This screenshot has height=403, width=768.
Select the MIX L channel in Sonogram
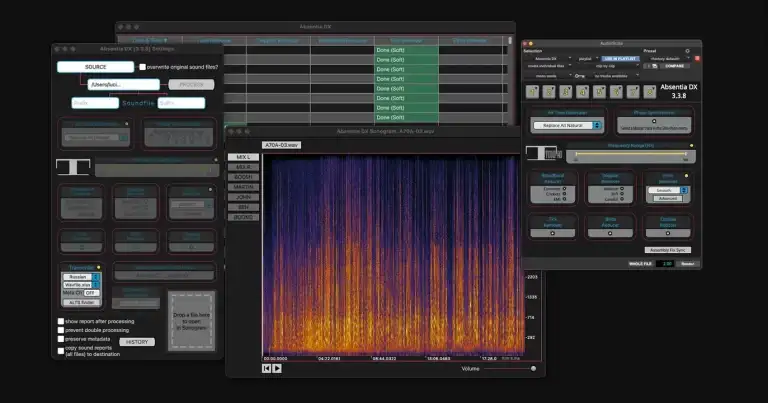click(x=243, y=157)
